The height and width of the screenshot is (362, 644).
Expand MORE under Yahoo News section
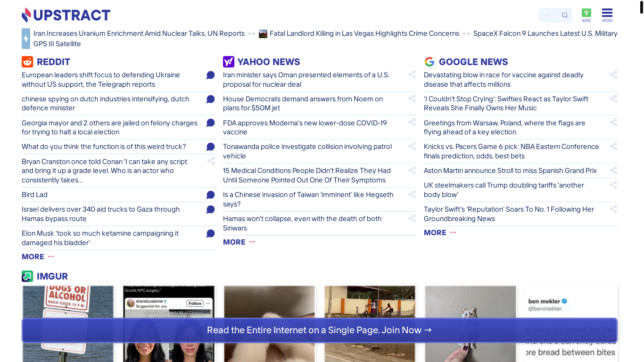[239, 242]
